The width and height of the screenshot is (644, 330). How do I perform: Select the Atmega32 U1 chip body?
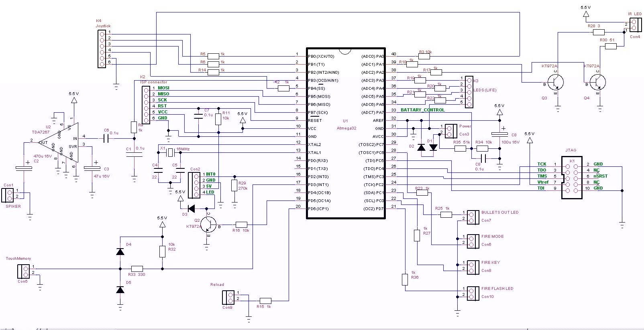point(346,133)
